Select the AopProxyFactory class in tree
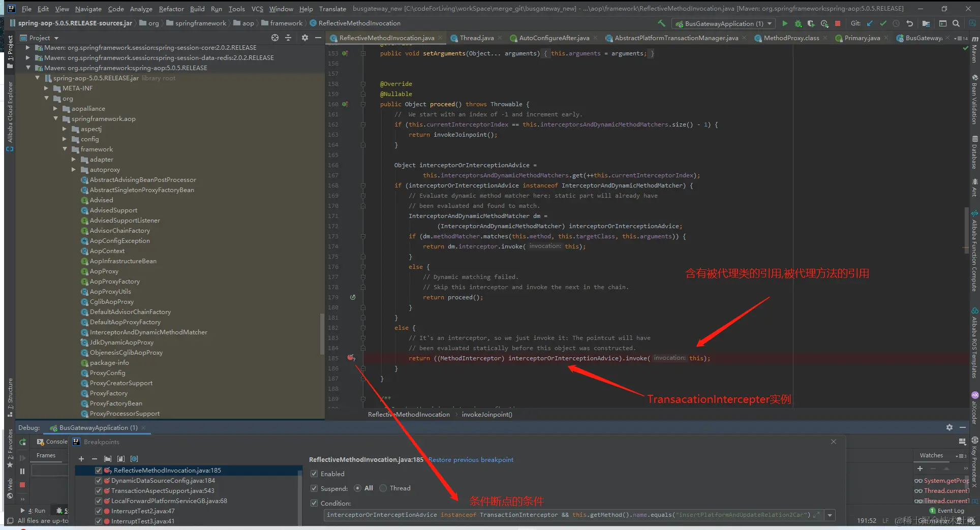The height and width of the screenshot is (530, 980). [x=114, y=282]
